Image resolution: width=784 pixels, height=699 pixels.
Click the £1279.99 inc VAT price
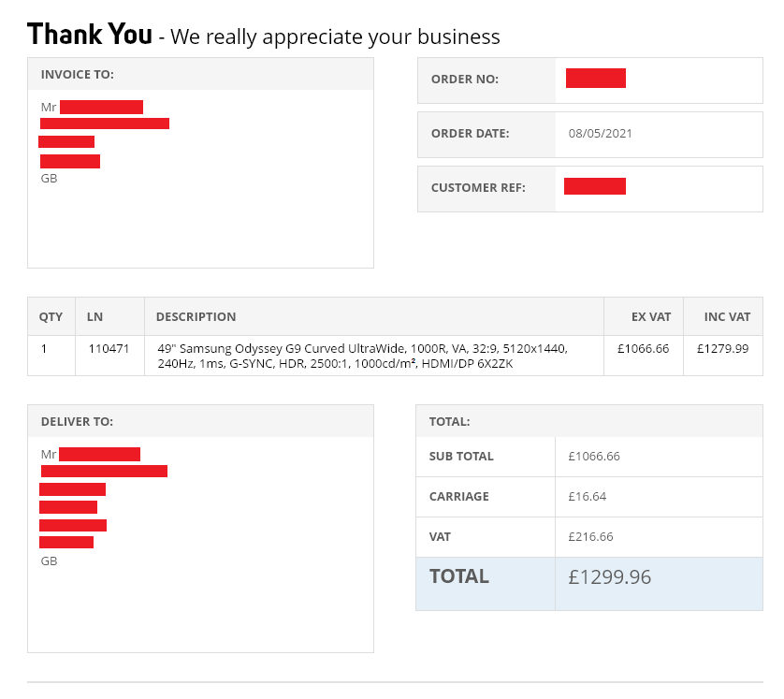[722, 348]
